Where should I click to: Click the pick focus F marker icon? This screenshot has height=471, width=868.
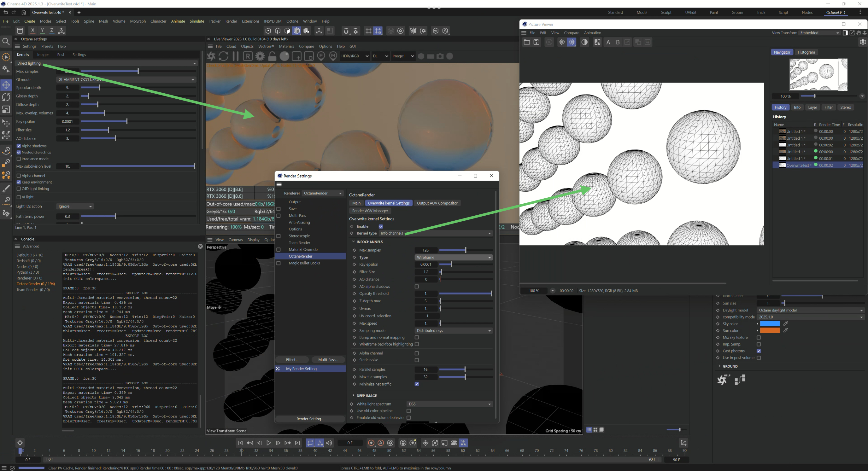321,56
